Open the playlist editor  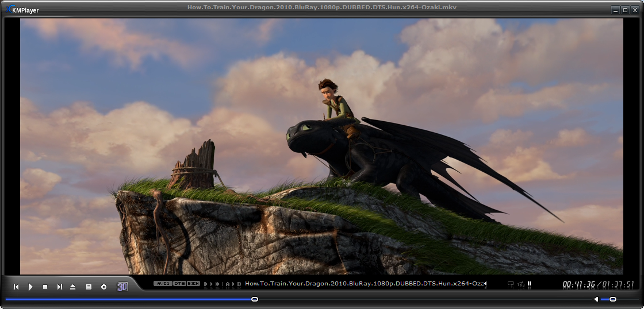(x=89, y=287)
